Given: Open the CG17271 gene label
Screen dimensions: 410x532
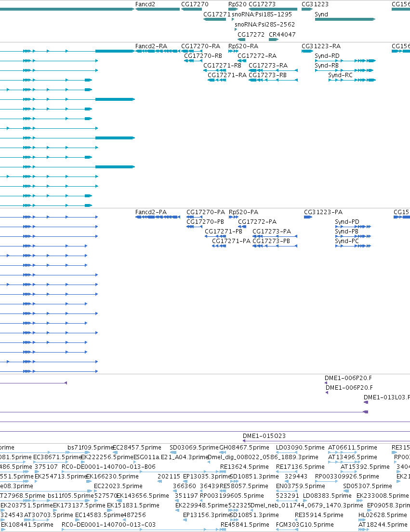Looking at the screenshot, I should (216, 14).
